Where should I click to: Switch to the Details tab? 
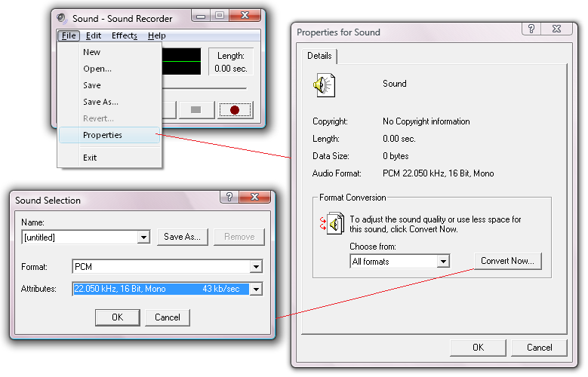click(319, 56)
